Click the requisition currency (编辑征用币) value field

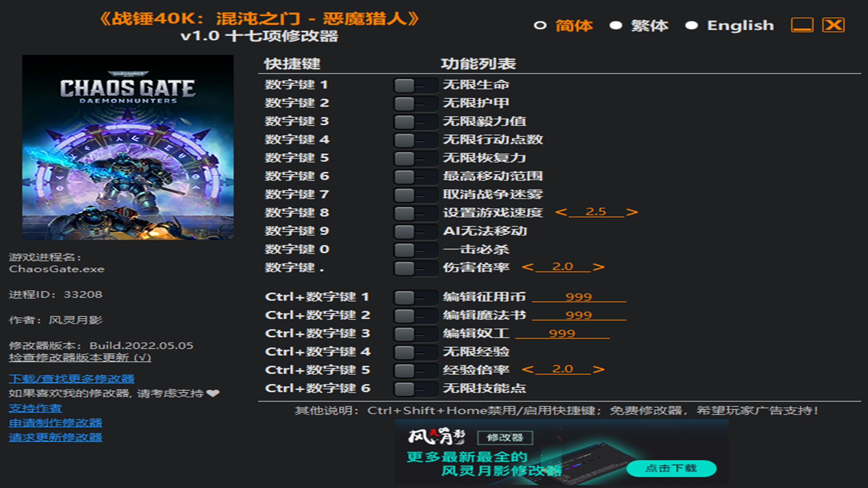[579, 297]
